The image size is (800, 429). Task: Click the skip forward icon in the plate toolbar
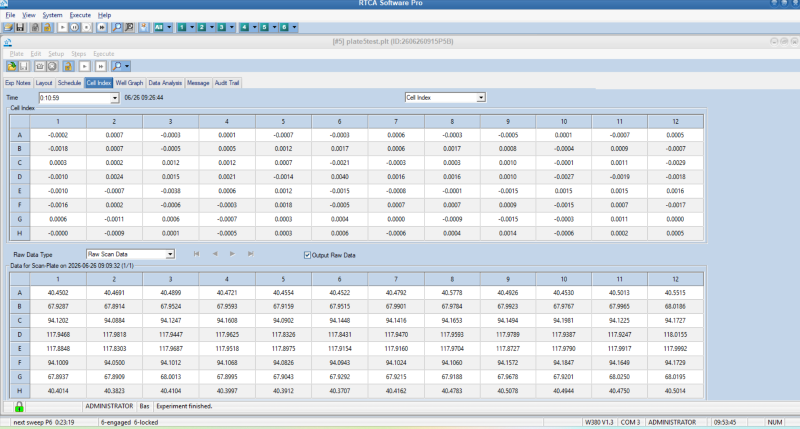(x=101, y=66)
